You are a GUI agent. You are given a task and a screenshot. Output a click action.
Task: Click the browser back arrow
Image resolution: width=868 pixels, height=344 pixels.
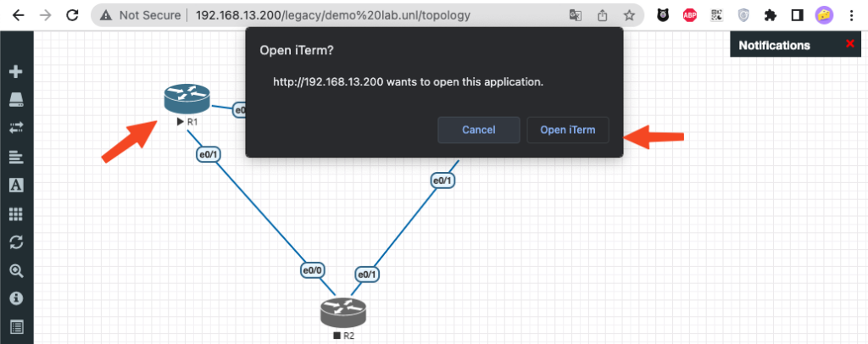coord(19,15)
